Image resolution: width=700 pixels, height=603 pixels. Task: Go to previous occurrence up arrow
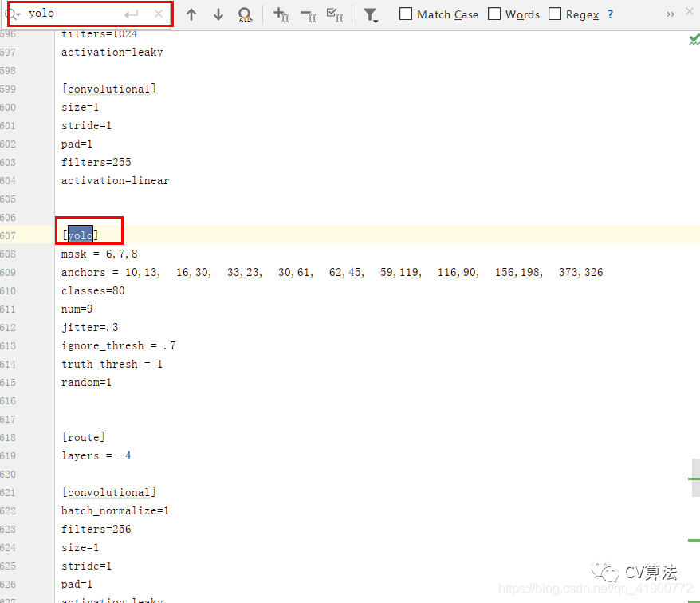pos(191,14)
